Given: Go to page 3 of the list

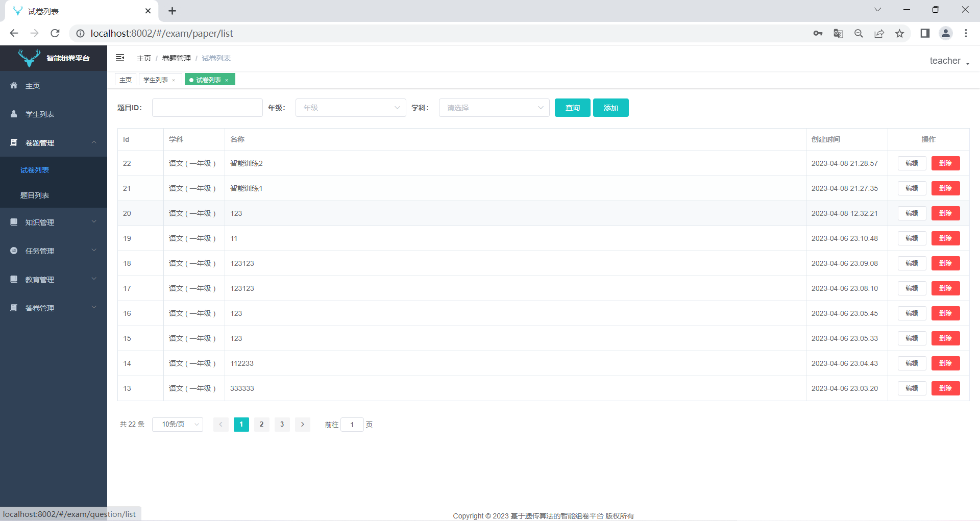Looking at the screenshot, I should (282, 424).
